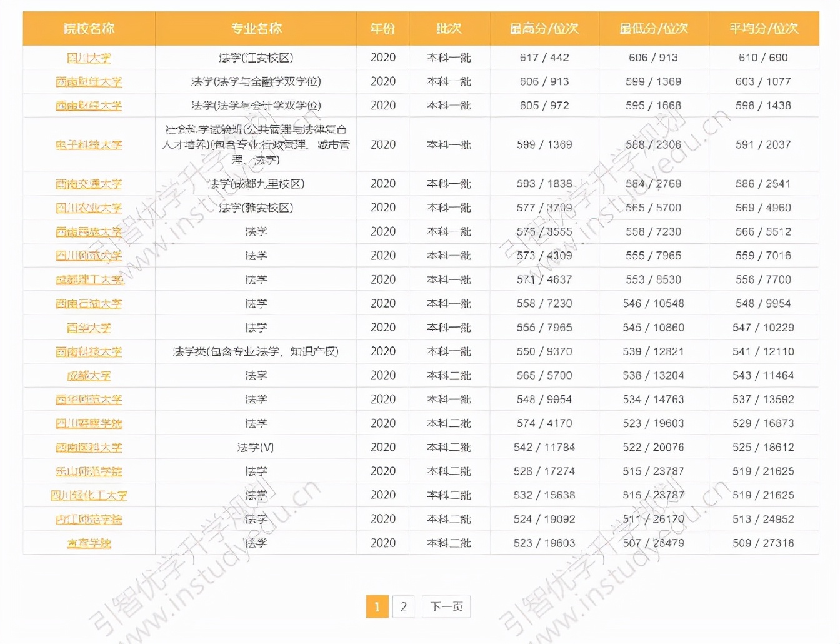Open the 四川警察学院 link

click(89, 423)
